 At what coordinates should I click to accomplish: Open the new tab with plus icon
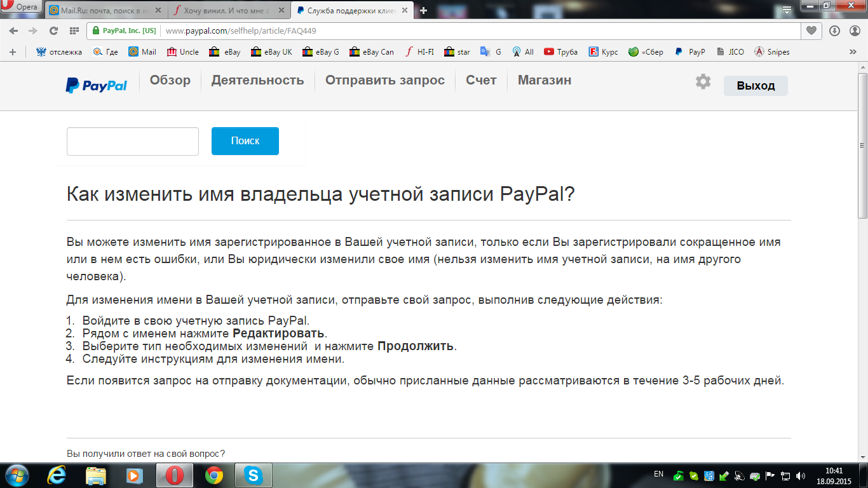(424, 10)
